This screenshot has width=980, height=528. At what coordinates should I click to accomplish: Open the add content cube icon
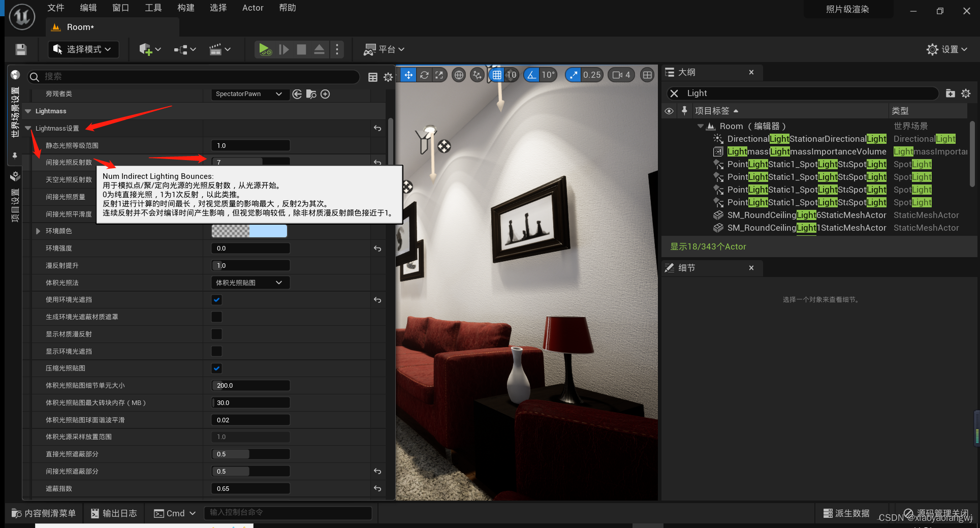point(146,49)
